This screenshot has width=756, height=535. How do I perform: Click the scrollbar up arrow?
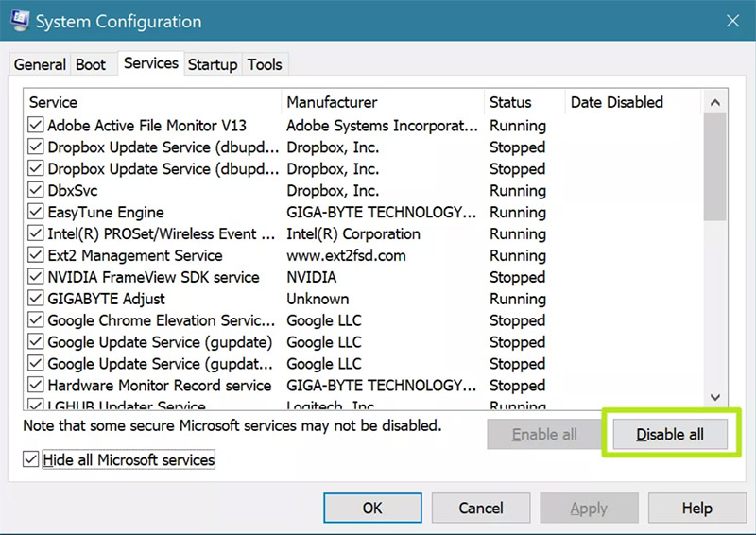pos(715,102)
